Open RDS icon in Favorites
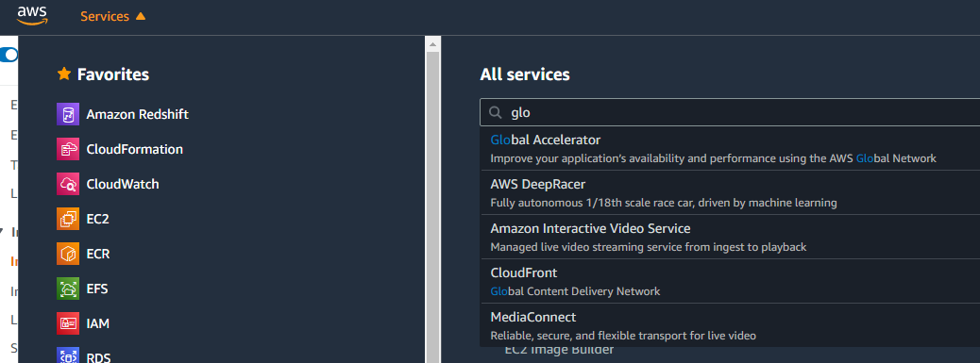 [67, 355]
